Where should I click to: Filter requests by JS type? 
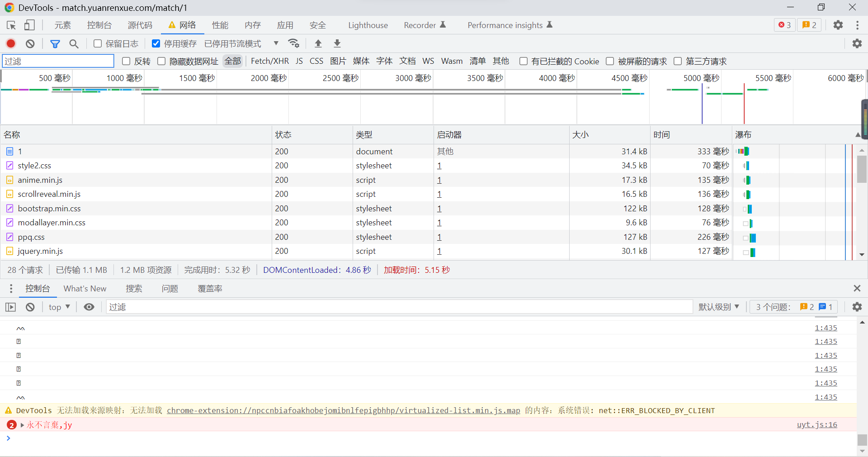(x=299, y=61)
